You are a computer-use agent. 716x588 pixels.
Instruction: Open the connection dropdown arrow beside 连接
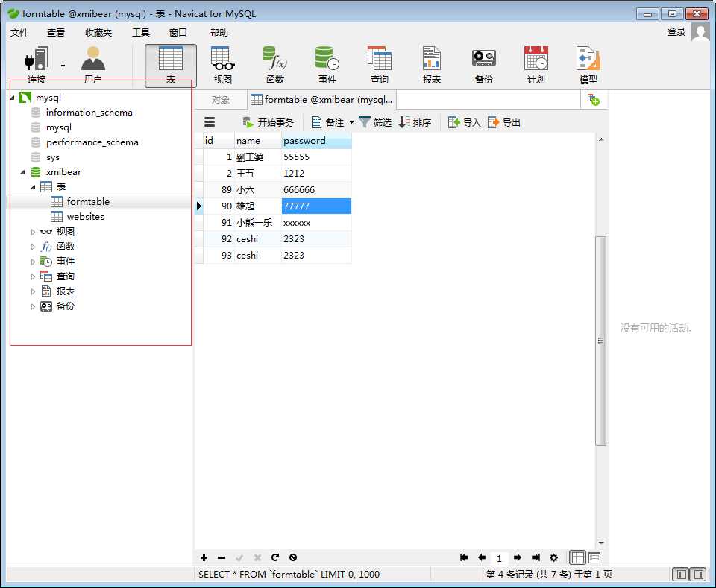point(63,66)
